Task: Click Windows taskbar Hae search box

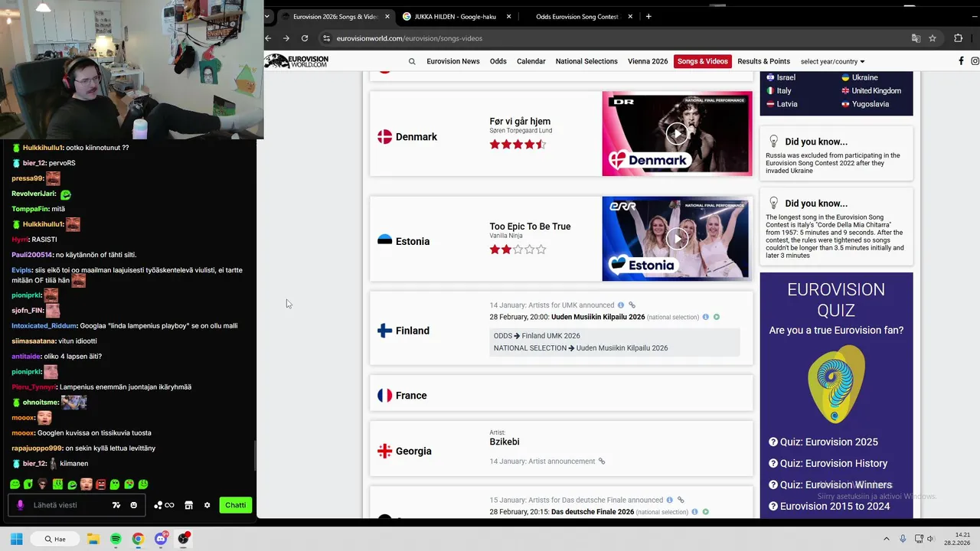Action: click(x=56, y=539)
